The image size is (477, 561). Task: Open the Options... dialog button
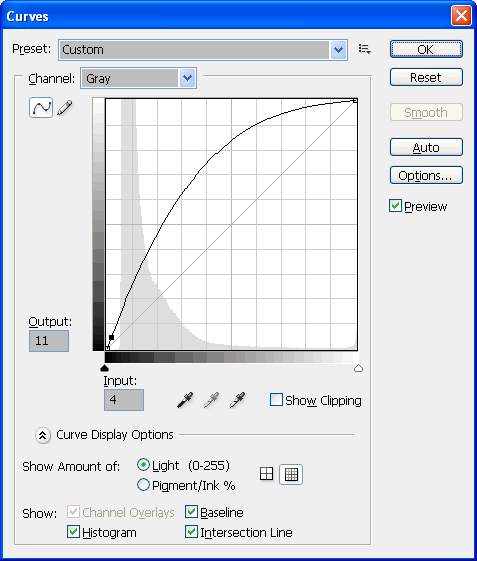point(426,175)
